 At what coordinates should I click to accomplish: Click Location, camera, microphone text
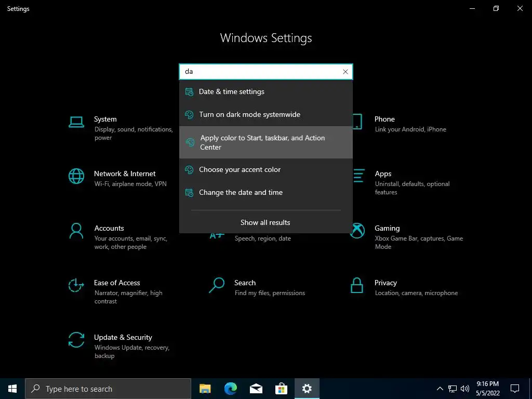pyautogui.click(x=416, y=293)
